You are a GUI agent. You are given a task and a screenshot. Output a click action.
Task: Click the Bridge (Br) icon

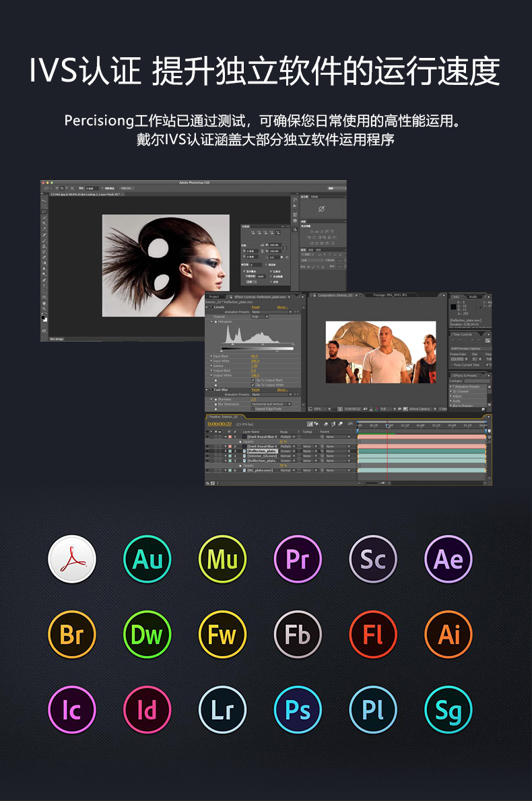tap(72, 635)
